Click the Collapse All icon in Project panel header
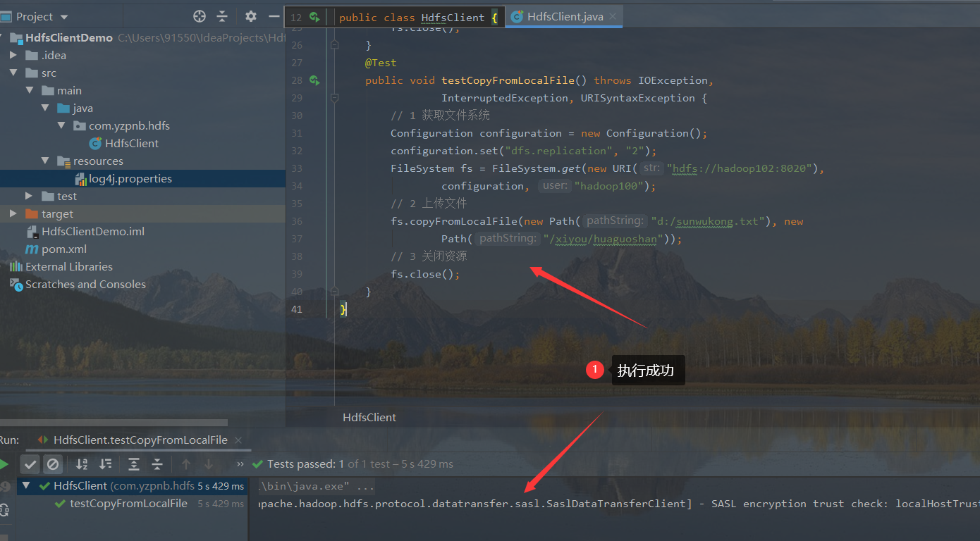Viewport: 980px width, 541px height. pos(222,16)
